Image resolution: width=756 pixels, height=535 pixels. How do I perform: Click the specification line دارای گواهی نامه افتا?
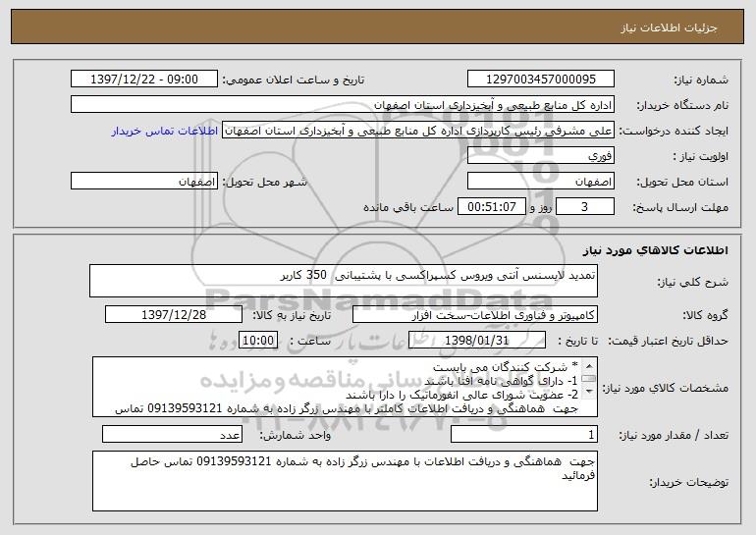500,381
